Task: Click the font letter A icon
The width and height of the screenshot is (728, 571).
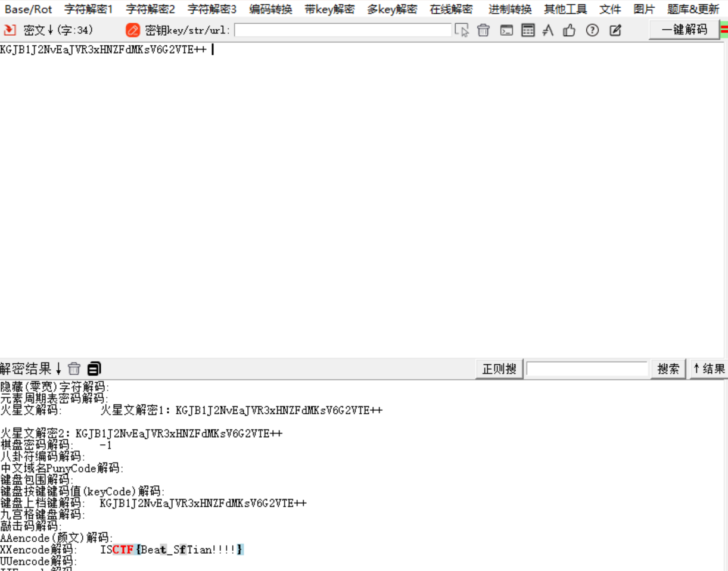Action: [548, 30]
